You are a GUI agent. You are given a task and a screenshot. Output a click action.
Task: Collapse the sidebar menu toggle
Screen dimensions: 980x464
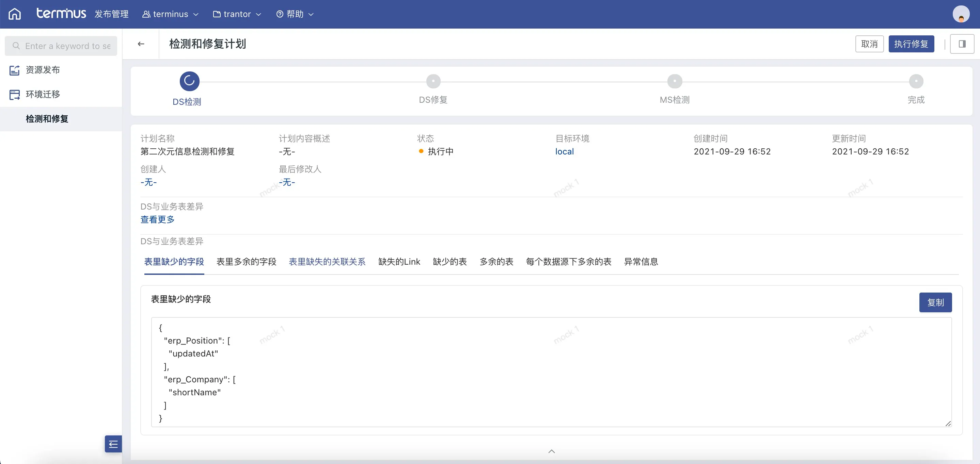[113, 444]
